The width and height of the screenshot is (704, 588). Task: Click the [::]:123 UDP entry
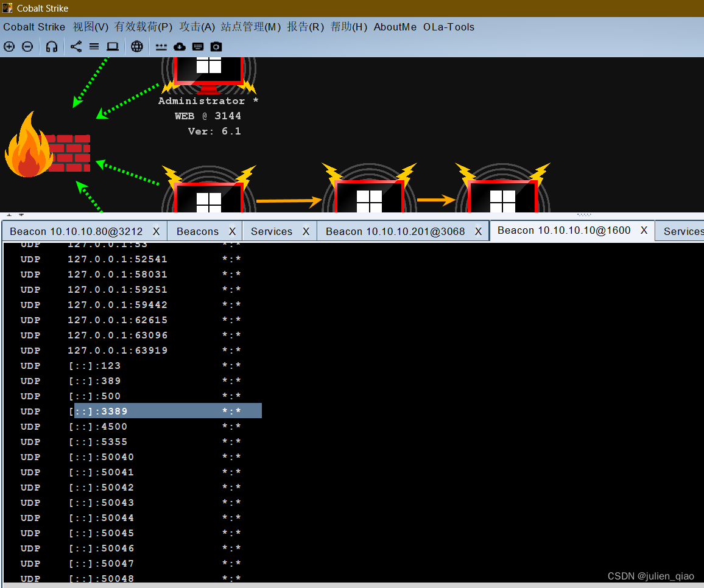[131, 366]
